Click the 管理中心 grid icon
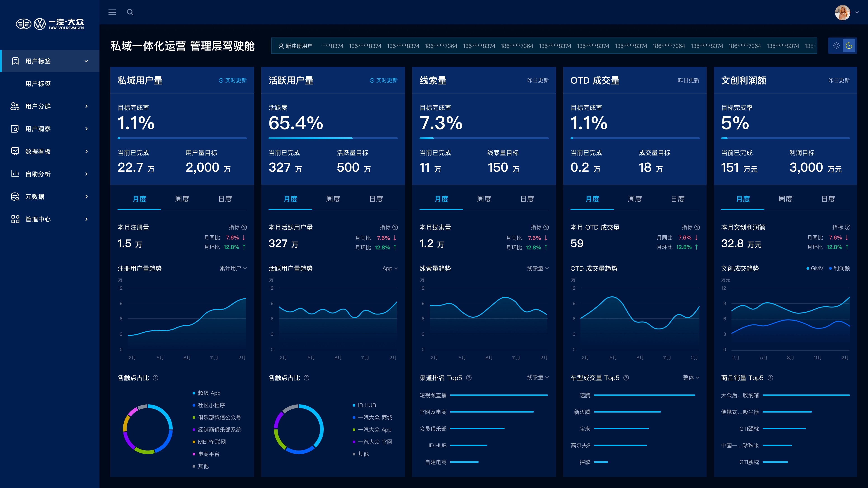The width and height of the screenshot is (868, 488). pyautogui.click(x=15, y=219)
